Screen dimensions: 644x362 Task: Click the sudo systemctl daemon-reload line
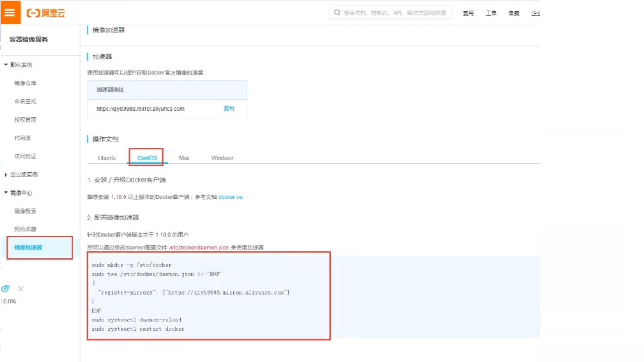pos(137,320)
